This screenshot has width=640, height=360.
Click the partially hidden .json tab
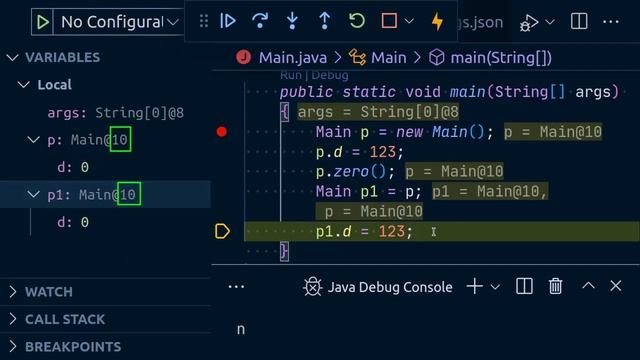(480, 22)
